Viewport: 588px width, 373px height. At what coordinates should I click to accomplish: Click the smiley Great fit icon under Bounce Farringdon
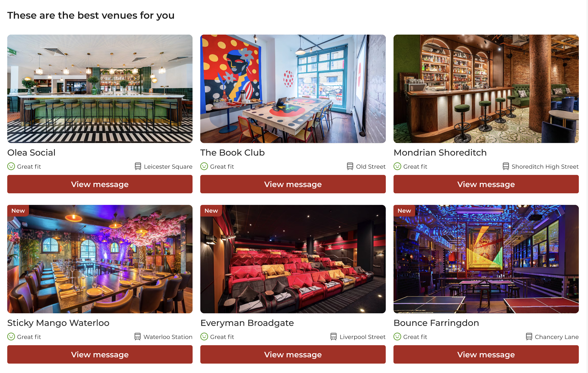click(x=397, y=337)
